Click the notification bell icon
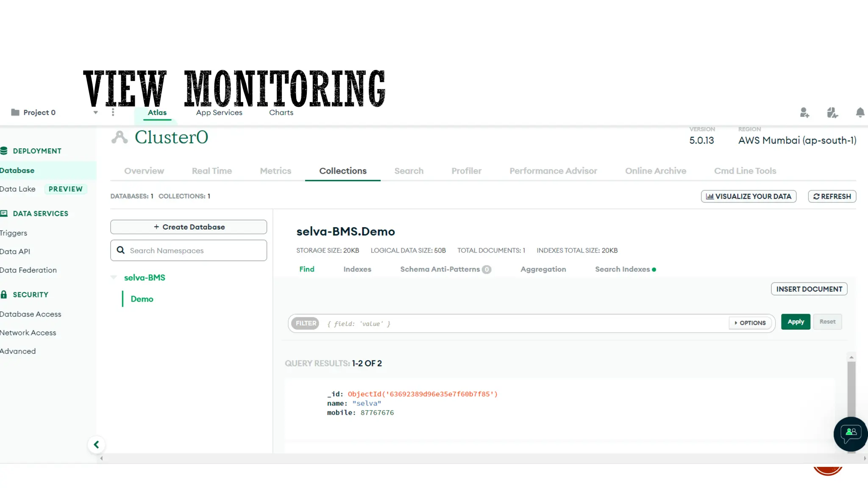 point(860,113)
